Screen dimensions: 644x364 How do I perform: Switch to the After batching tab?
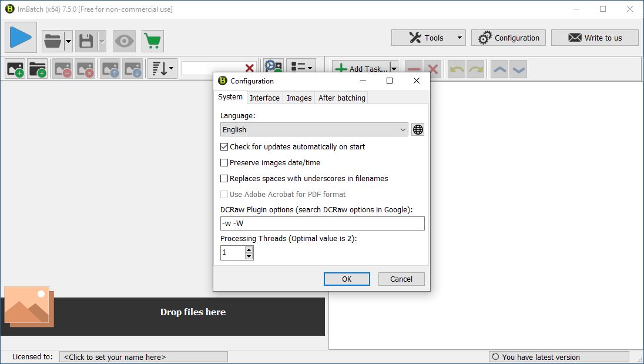pyautogui.click(x=342, y=98)
